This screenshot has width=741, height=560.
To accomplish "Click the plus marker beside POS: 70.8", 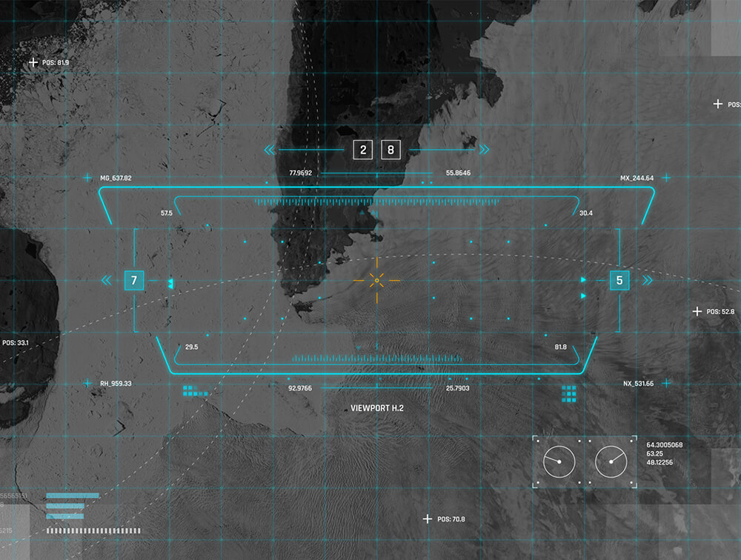I will pyautogui.click(x=427, y=519).
